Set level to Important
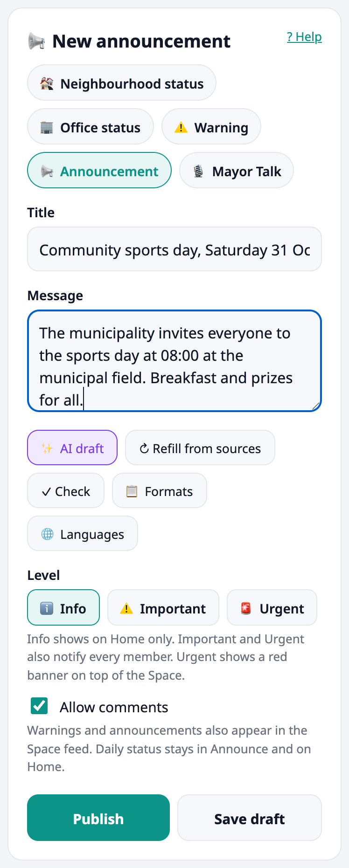Screen dimensions: 349x868 (x=163, y=608)
